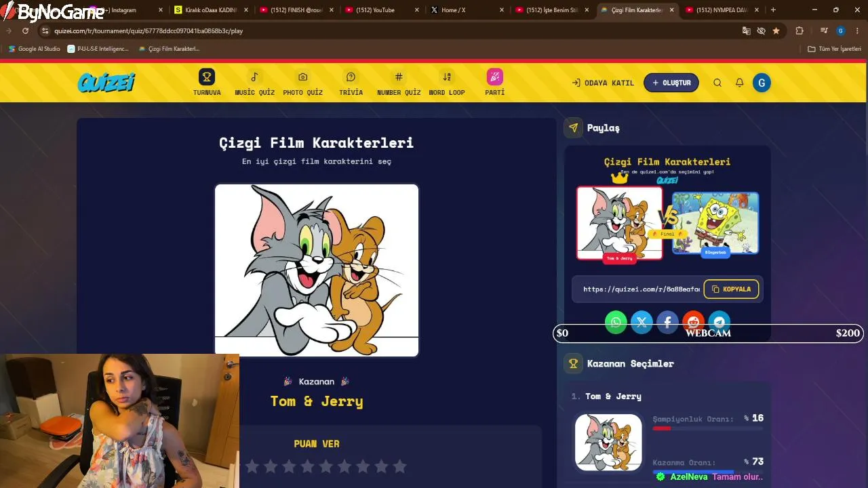Open the browser media control icon
The height and width of the screenshot is (488, 868).
point(824,30)
